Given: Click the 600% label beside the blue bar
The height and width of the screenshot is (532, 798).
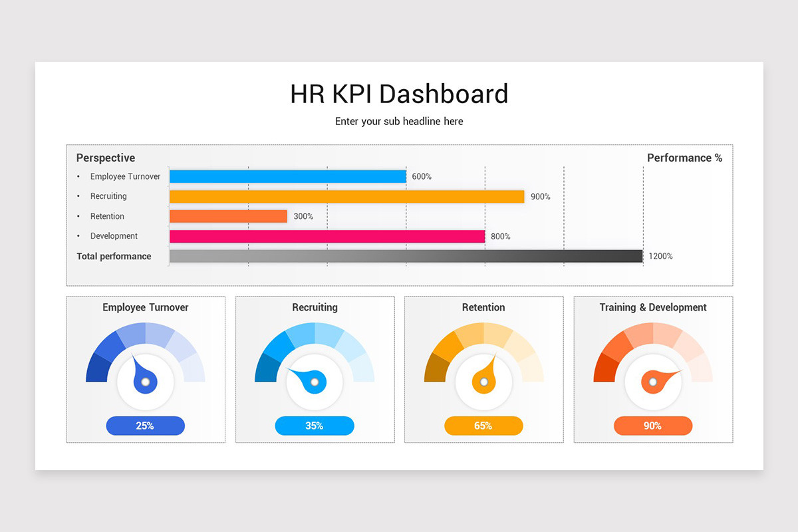Looking at the screenshot, I should pyautogui.click(x=420, y=176).
